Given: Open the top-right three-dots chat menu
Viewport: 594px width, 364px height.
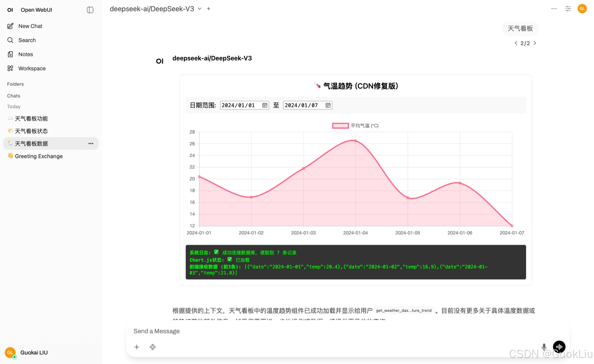Looking at the screenshot, I should [x=554, y=9].
